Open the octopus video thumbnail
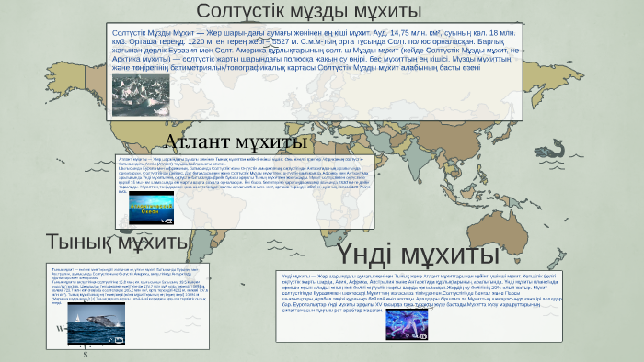Screen dimensions: 644x362 [407, 324]
